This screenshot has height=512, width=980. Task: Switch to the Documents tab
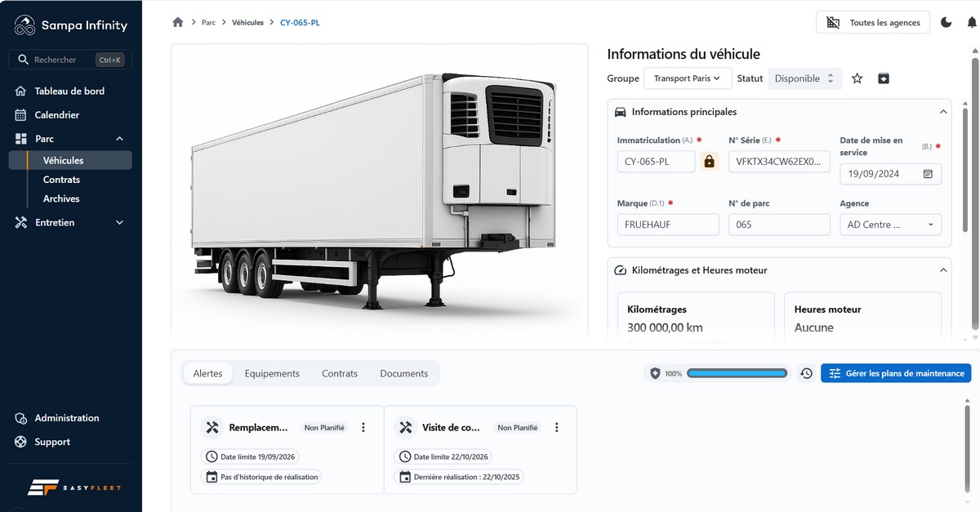(x=403, y=373)
